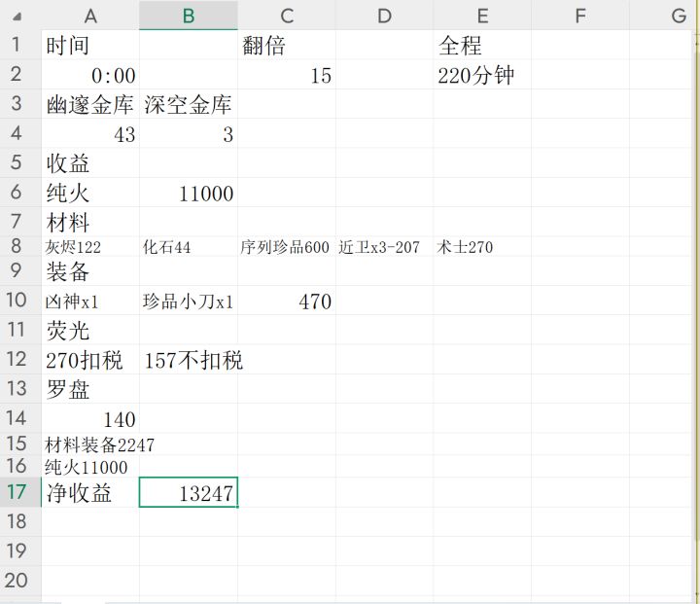Select column B header

189,16
